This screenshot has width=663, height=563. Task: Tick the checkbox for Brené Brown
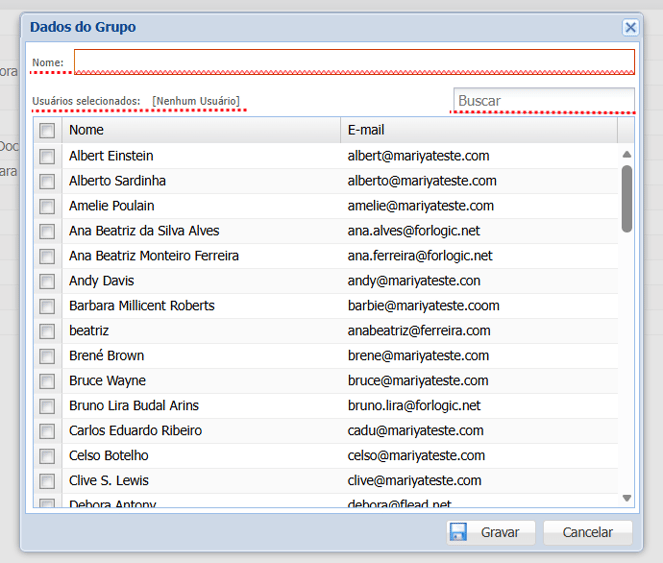point(47,356)
